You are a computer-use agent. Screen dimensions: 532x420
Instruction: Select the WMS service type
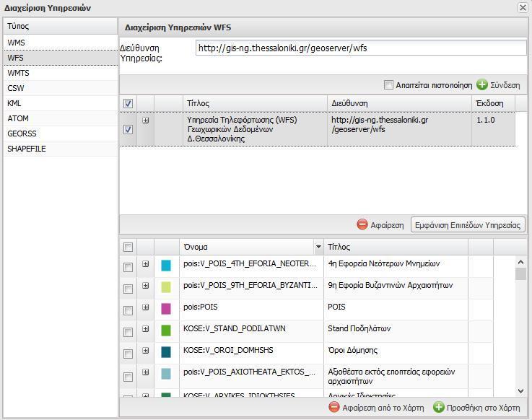coord(61,43)
